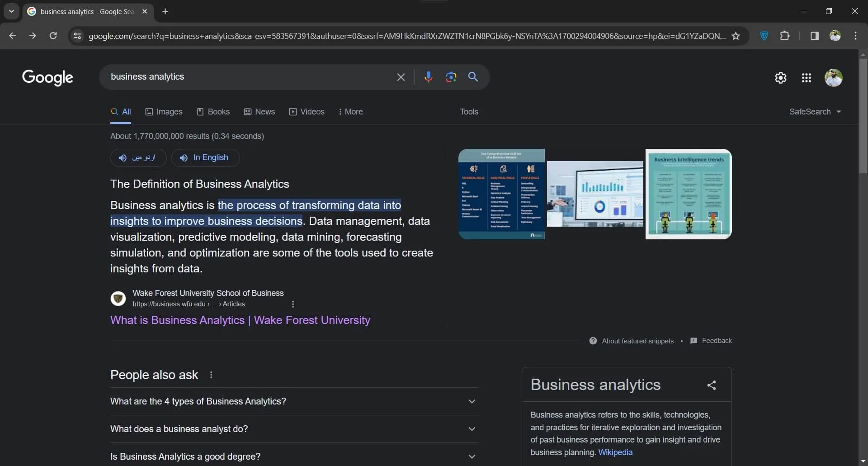Clear the search box text
The width and height of the screenshot is (868, 466).
(401, 77)
